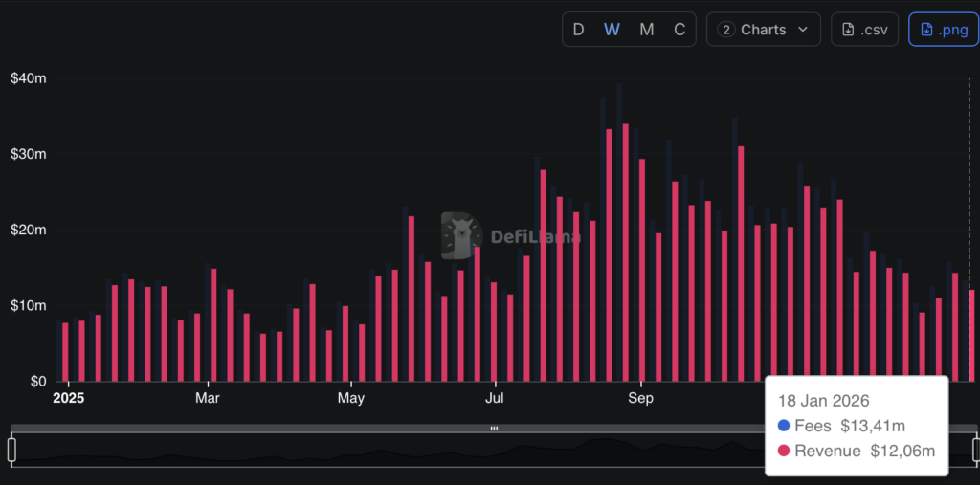Click the drag grip icon above range slider
The image size is (980, 485).
point(494,429)
